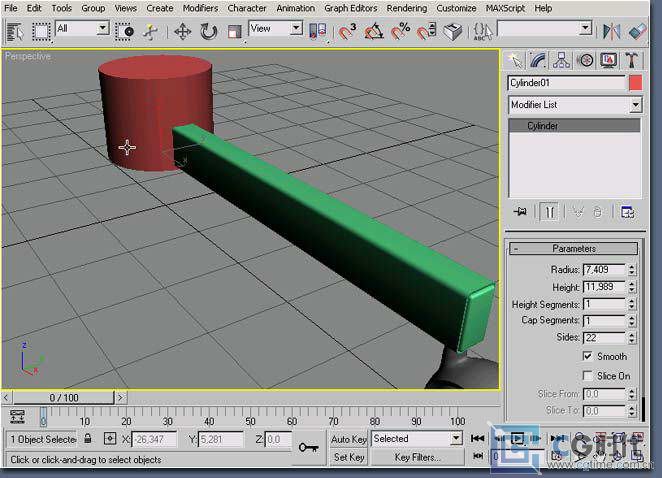Activate the Select and Manipulate tool
662x478 pixels.
tap(150, 32)
